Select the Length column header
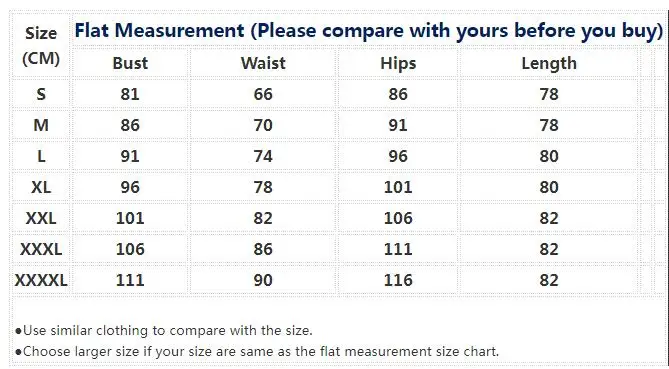Image resolution: width=669 pixels, height=369 pixels. click(549, 63)
